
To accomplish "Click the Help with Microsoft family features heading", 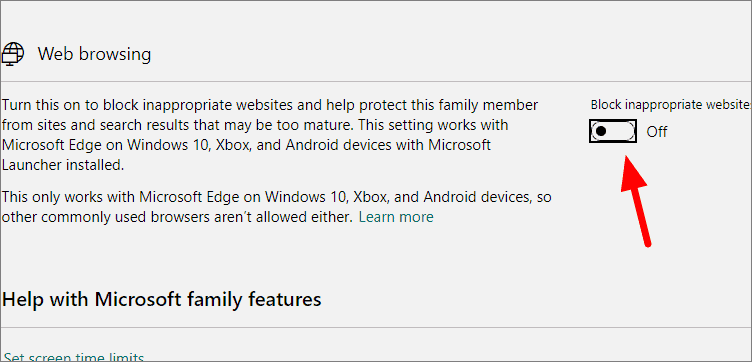I will pos(162,299).
